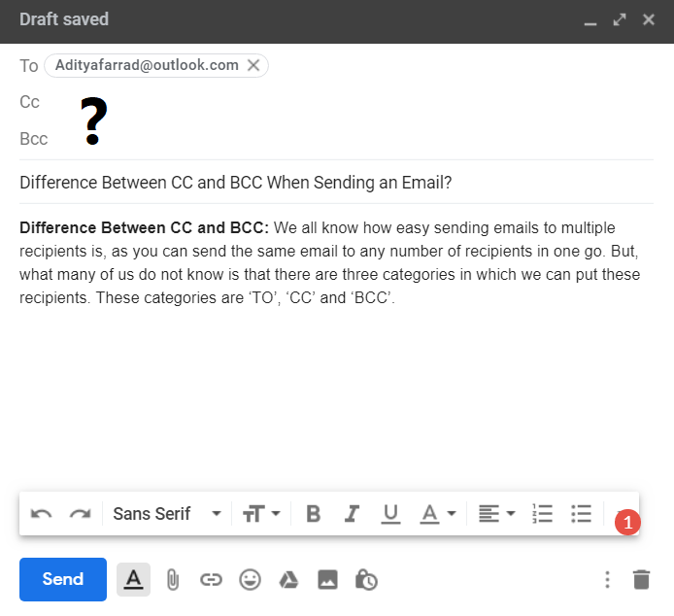Insert an emoji
The width and height of the screenshot is (674, 616).
[x=250, y=579]
